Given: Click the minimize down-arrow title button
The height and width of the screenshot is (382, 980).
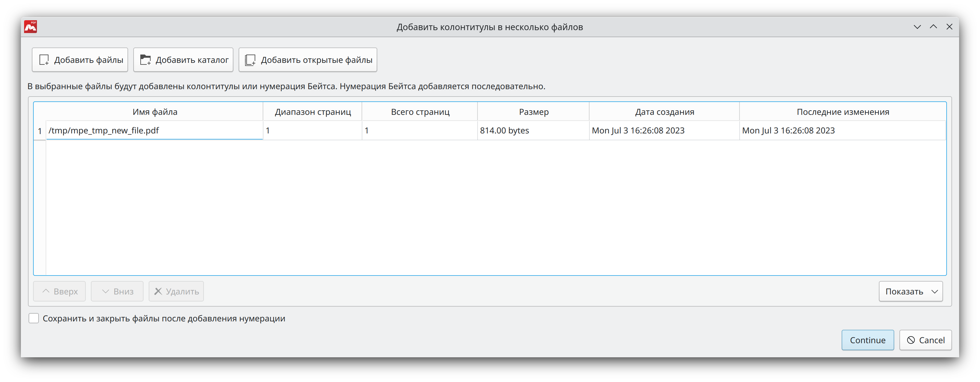Looking at the screenshot, I should 917,27.
